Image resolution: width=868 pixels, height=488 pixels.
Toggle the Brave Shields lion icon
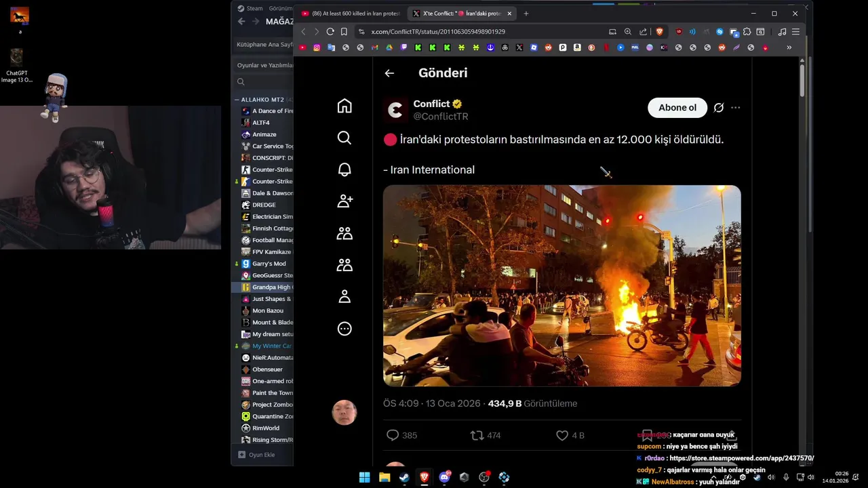coord(659,31)
